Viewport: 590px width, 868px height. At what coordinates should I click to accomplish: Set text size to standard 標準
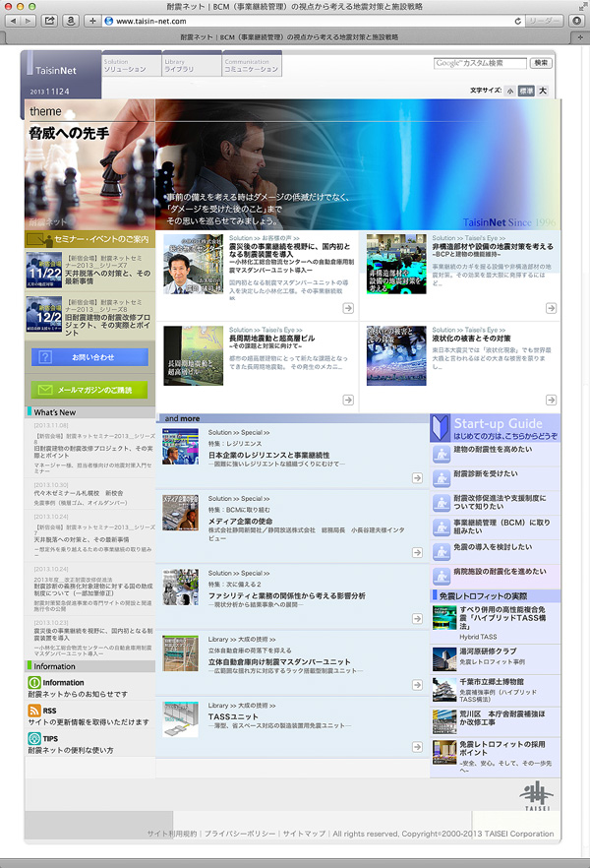pyautogui.click(x=526, y=91)
